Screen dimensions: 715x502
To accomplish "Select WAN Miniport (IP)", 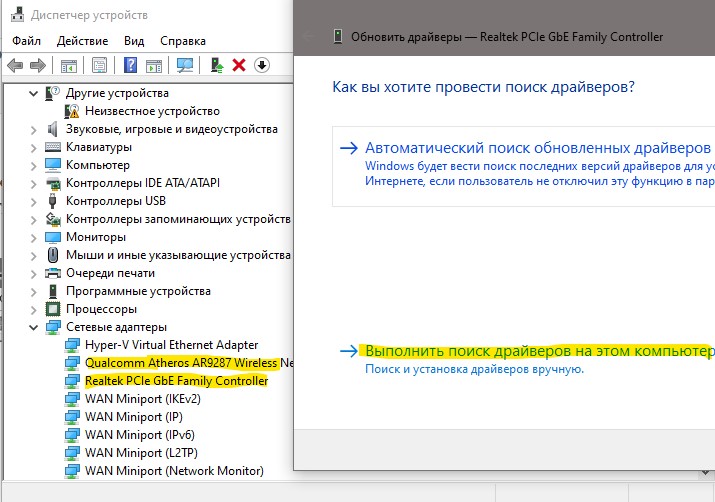I will (134, 417).
